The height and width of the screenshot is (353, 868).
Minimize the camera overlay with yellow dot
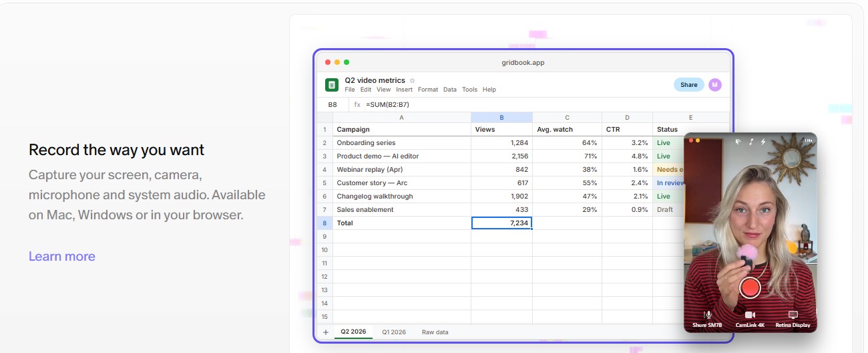(x=698, y=140)
